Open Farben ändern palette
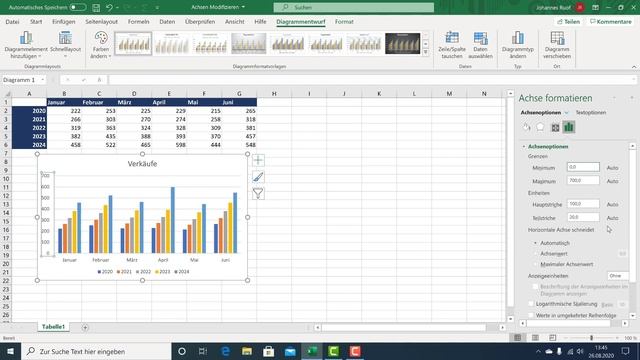Image resolution: width=640 pixels, height=360 pixels. (x=101, y=45)
